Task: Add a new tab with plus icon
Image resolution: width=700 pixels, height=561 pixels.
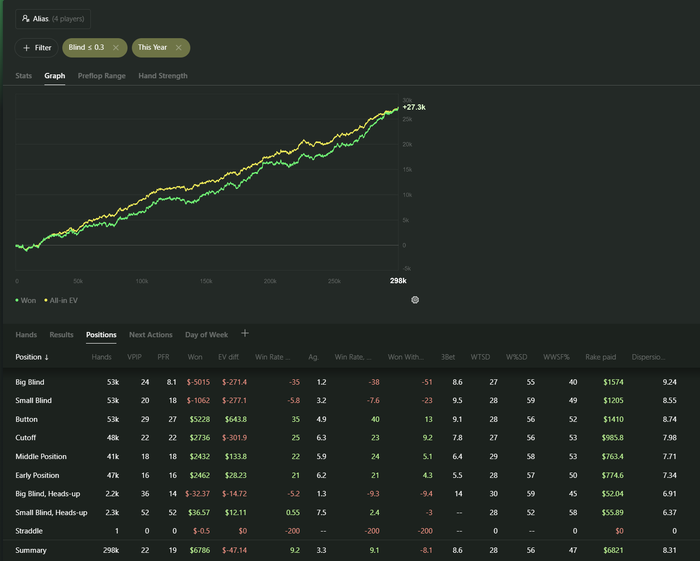Action: [x=245, y=334]
